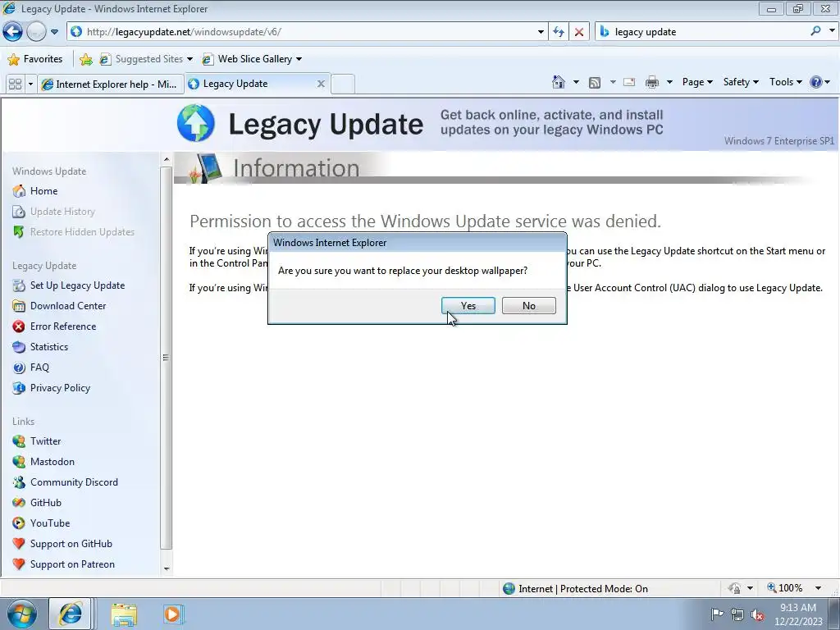This screenshot has height=630, width=840.
Task: Click Support on GitHub heart icon
Action: [x=19, y=544]
